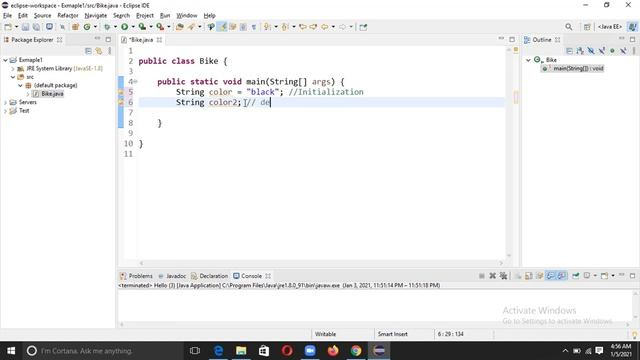
Task: Open the Window menu
Action: (x=187, y=16)
